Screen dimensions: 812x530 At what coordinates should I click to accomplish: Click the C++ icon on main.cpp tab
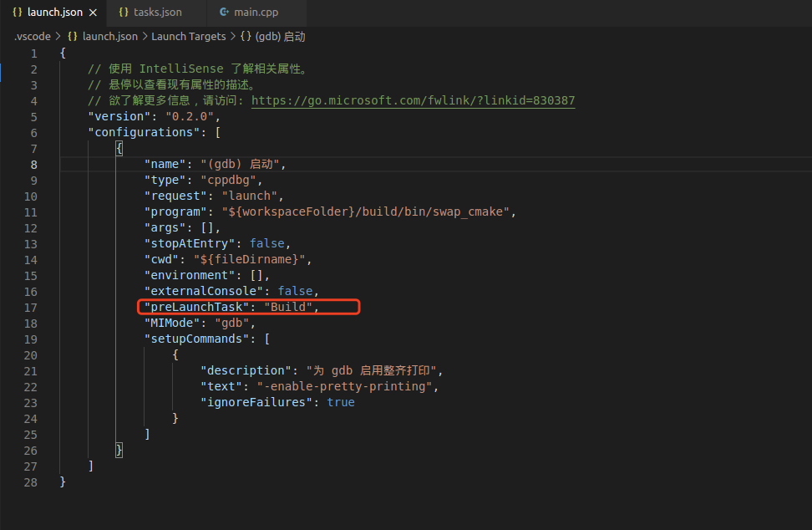(224, 13)
